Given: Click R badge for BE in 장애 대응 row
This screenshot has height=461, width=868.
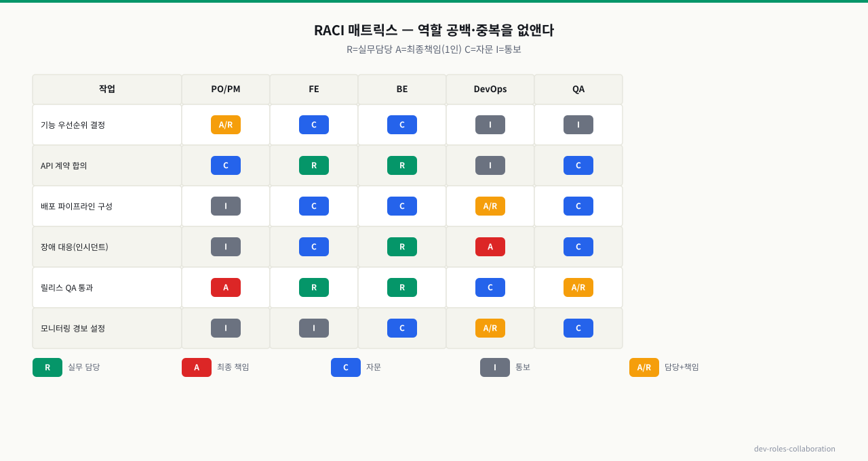Looking at the screenshot, I should tap(402, 247).
